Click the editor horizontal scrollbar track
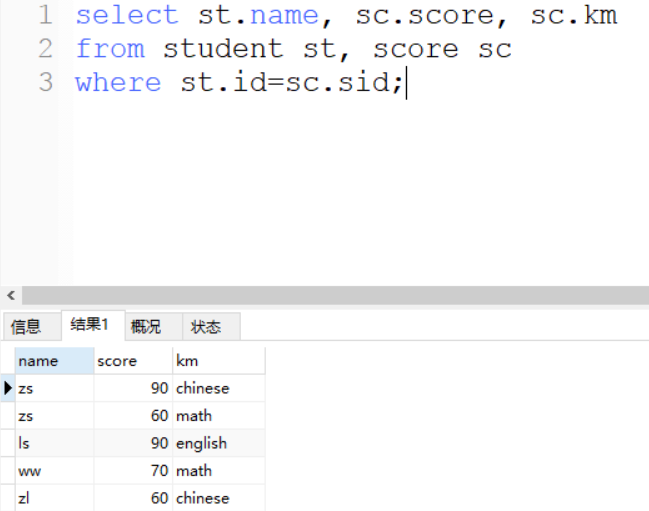This screenshot has width=649, height=511. pos(335,295)
